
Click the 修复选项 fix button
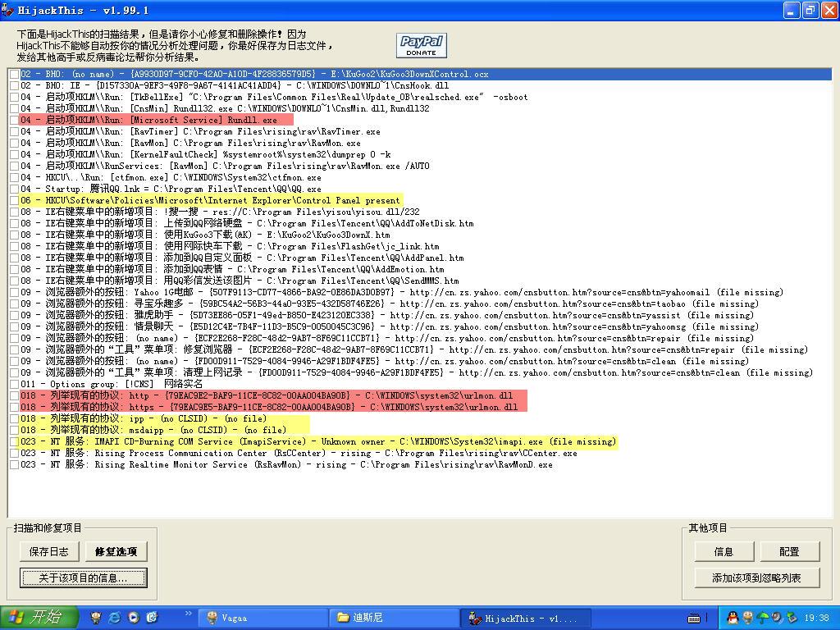[116, 551]
